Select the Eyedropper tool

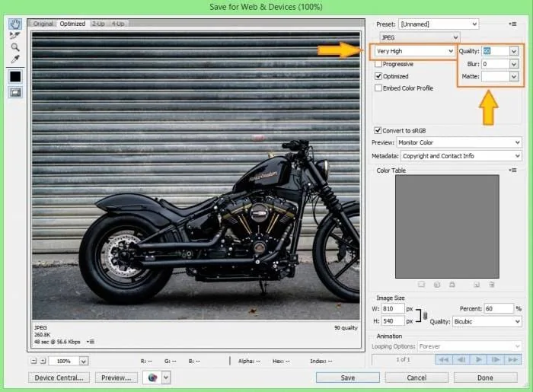15,59
